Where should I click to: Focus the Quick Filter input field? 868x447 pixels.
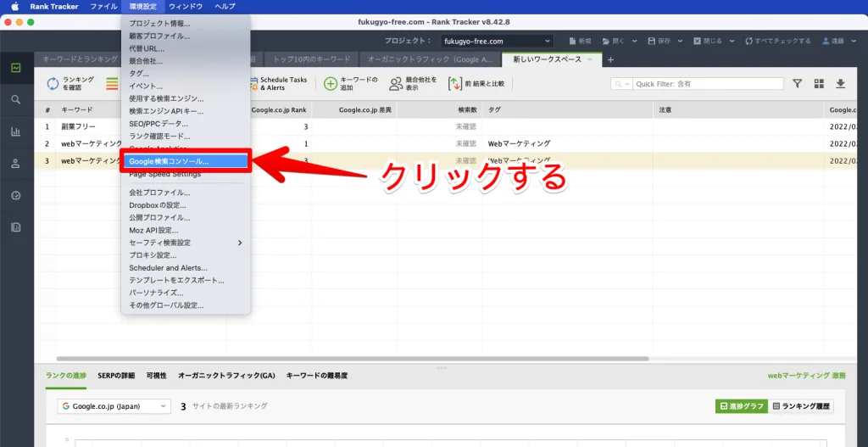(x=708, y=84)
